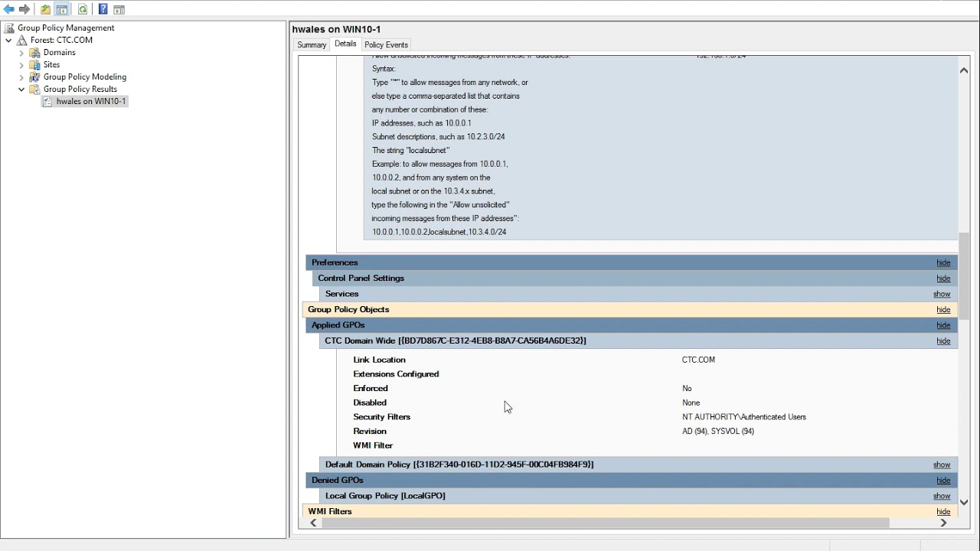Expand the Group Policy Modeling node
This screenshot has height=551, width=980.
(x=21, y=77)
